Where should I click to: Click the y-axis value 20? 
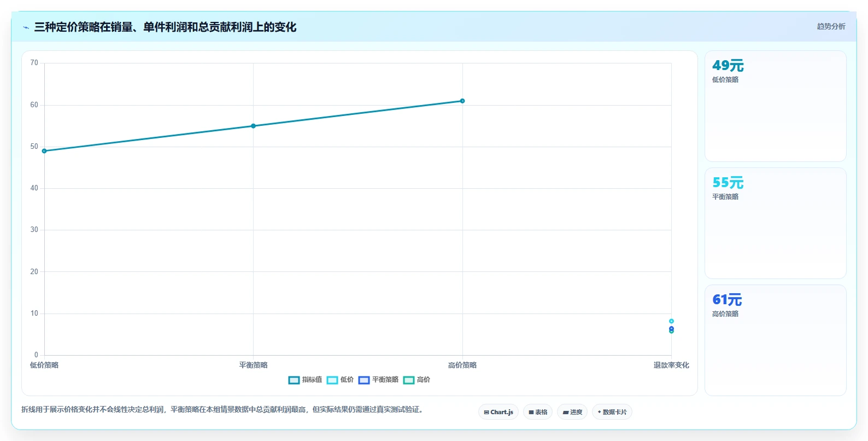click(34, 271)
